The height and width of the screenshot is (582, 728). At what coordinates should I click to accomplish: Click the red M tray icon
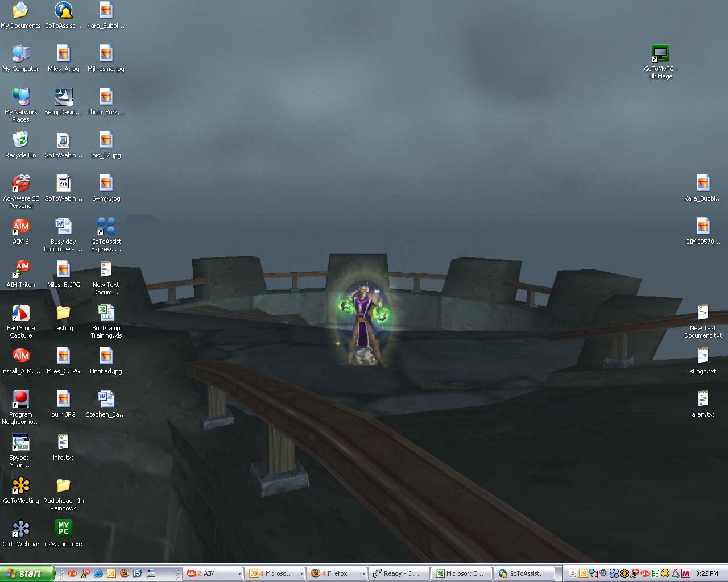pos(686,573)
